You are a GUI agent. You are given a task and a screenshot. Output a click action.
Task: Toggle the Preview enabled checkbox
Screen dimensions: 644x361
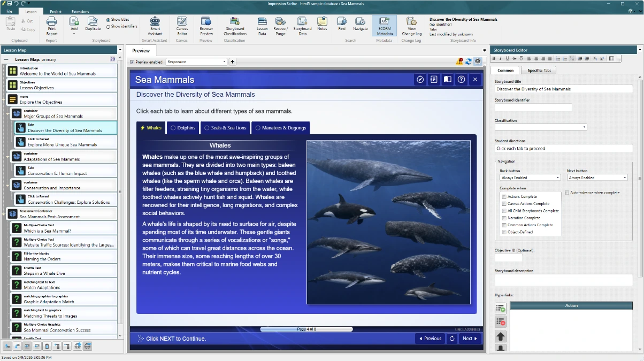pyautogui.click(x=132, y=62)
